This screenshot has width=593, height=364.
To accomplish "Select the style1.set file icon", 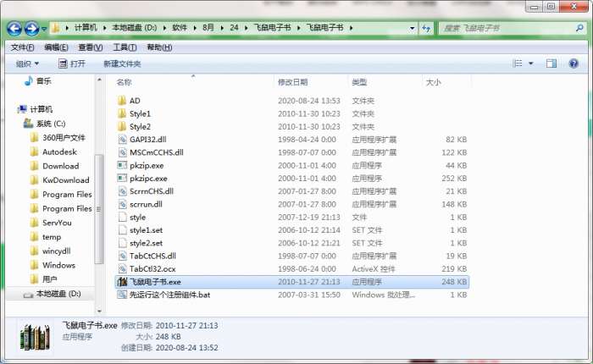I will pos(122,230).
